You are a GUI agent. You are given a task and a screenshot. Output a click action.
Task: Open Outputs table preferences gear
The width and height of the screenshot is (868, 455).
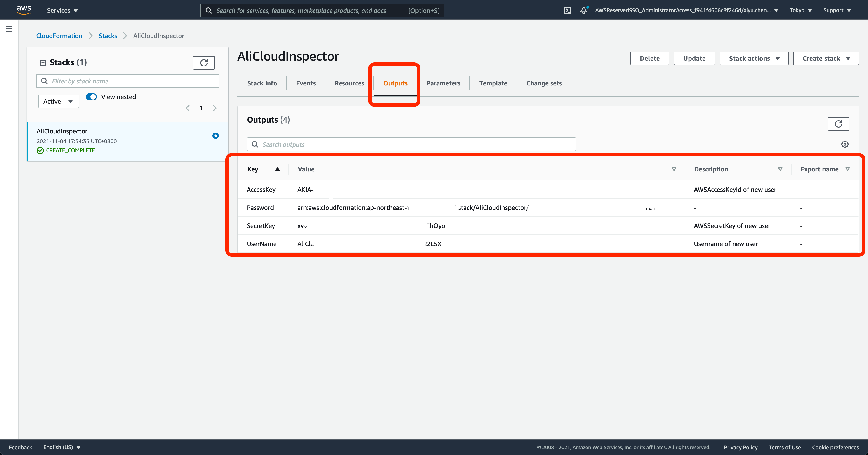click(x=845, y=144)
